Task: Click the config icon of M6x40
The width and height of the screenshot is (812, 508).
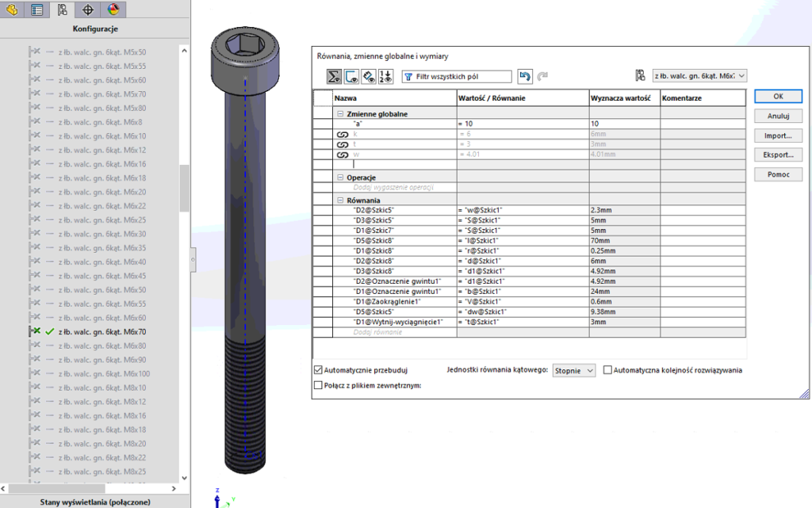Action: [35, 262]
